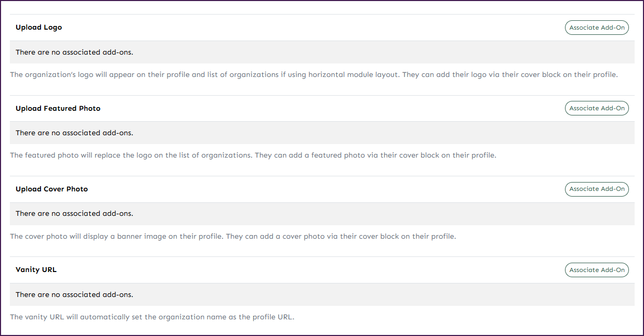Click the divider line above Upload Logo
This screenshot has height=336, width=644.
[x=322, y=15]
